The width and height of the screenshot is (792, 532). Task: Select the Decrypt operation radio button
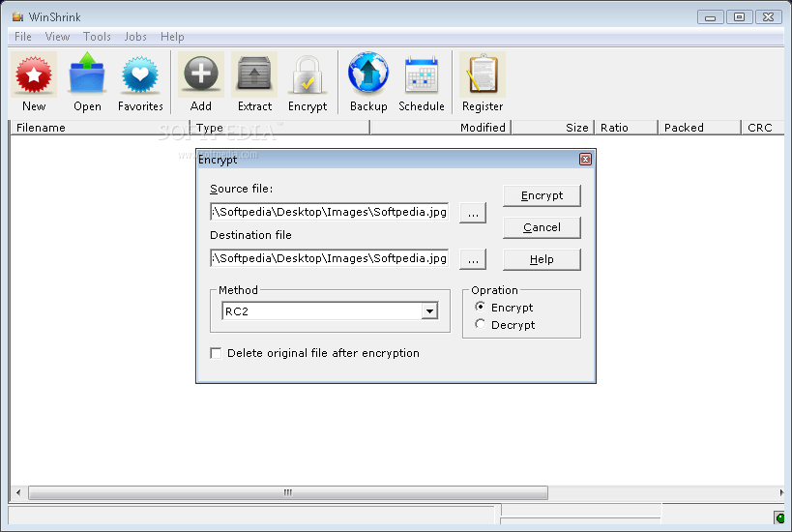click(480, 324)
